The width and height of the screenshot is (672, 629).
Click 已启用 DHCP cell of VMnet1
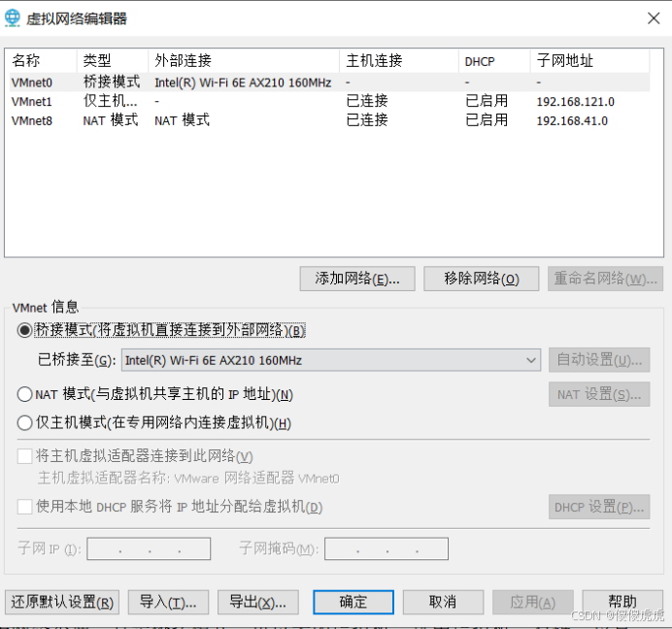[487, 101]
